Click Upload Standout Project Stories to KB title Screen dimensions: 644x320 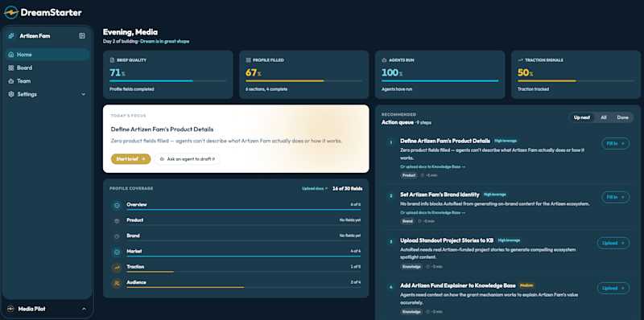coord(447,240)
